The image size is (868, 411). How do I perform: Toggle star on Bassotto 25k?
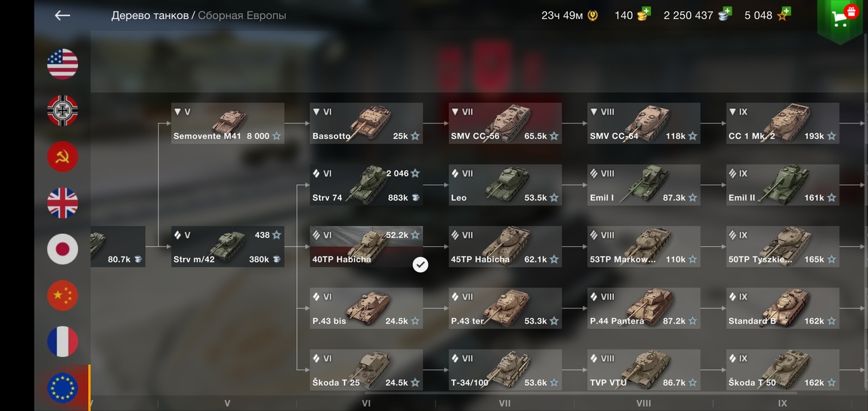click(x=415, y=136)
